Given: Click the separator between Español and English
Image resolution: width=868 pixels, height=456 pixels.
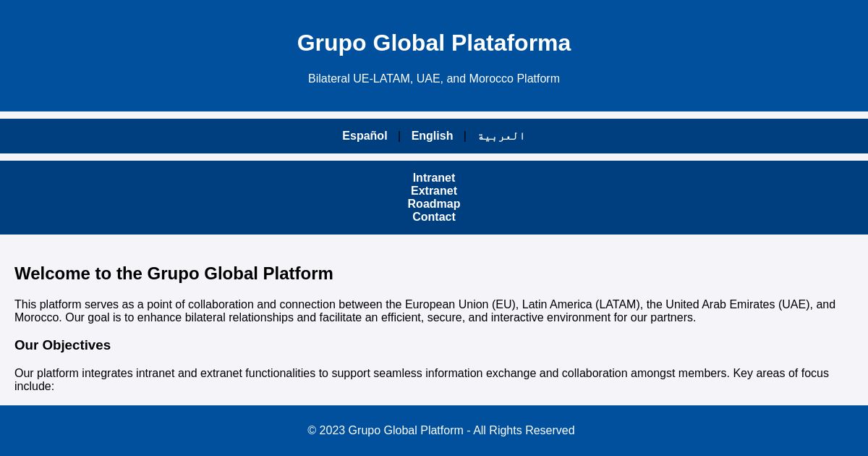Looking at the screenshot, I should point(399,136).
